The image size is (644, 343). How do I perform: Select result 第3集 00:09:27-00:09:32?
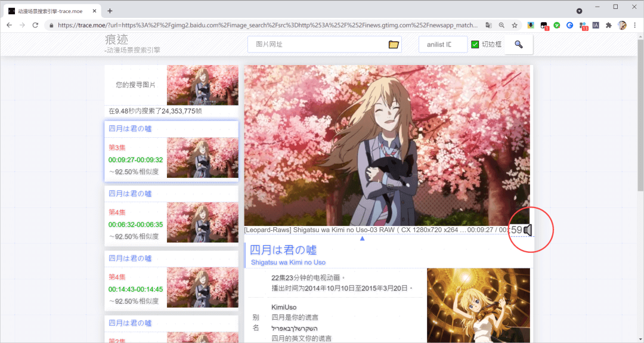point(171,151)
